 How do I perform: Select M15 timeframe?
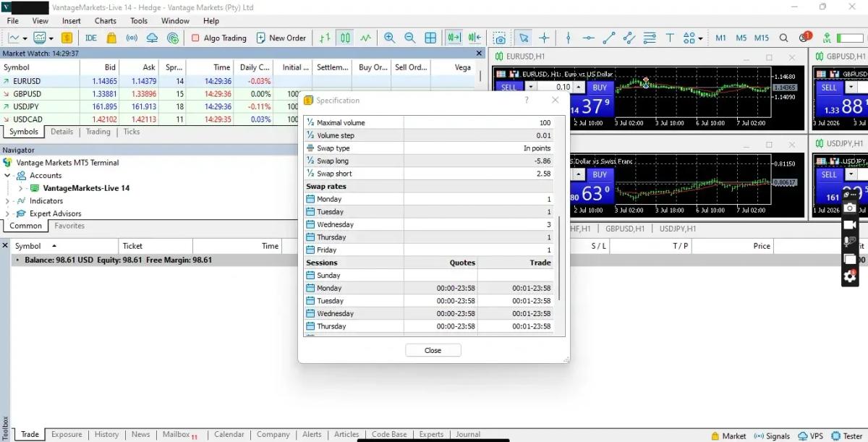point(762,38)
